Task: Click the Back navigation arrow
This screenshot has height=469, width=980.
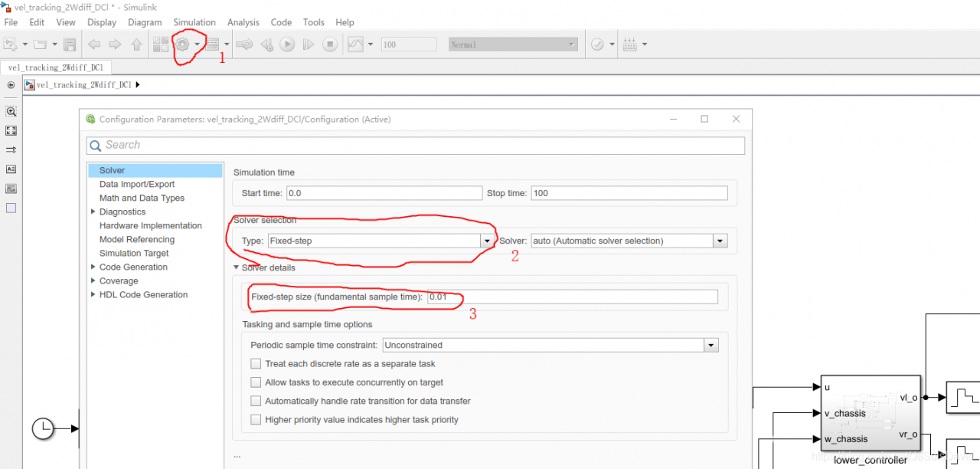Action: pos(94,44)
